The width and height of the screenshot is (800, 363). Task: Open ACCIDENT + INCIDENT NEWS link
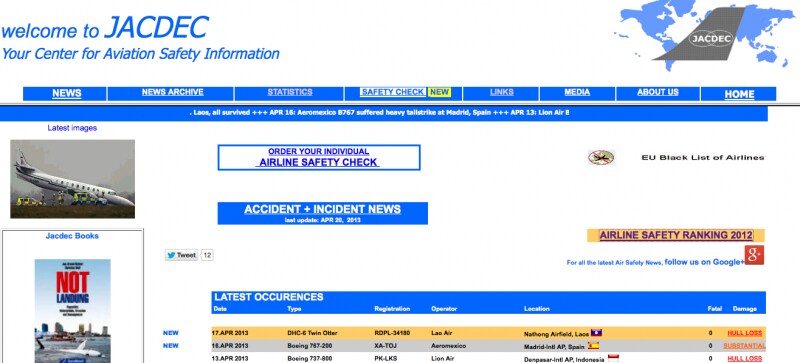pos(322,209)
